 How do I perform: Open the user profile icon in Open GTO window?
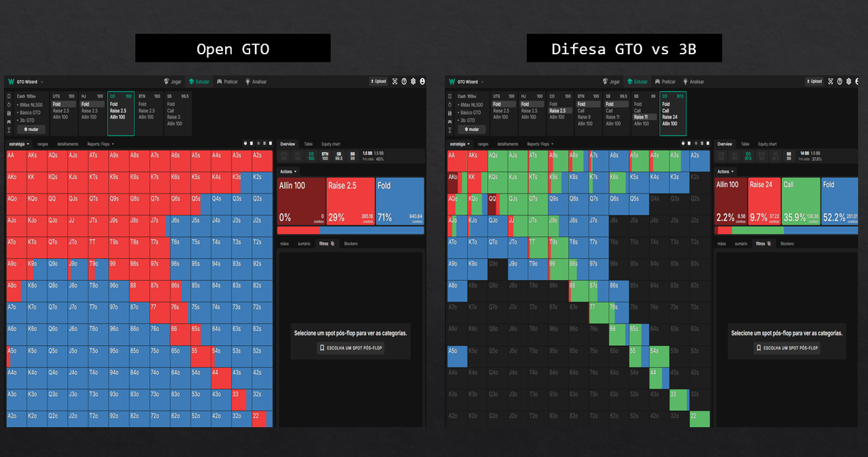pos(422,81)
